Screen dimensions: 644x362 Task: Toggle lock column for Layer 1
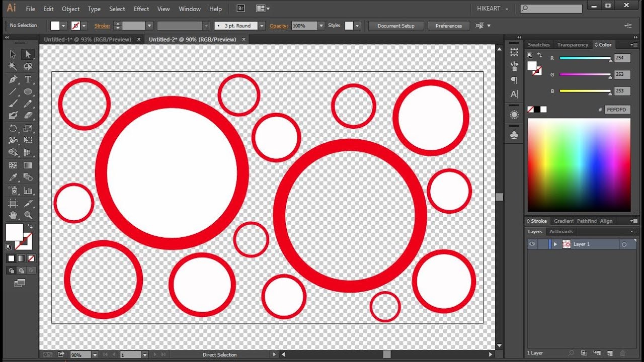pos(542,244)
